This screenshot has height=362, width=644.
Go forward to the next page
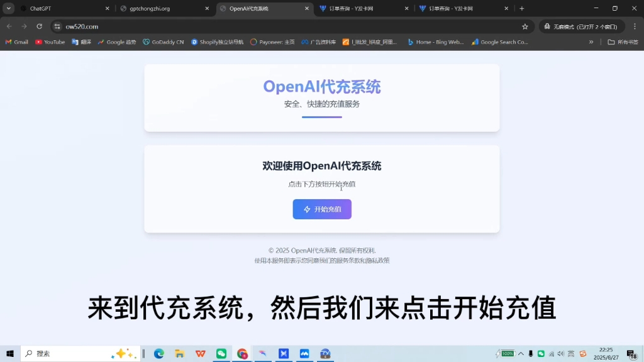click(x=25, y=26)
